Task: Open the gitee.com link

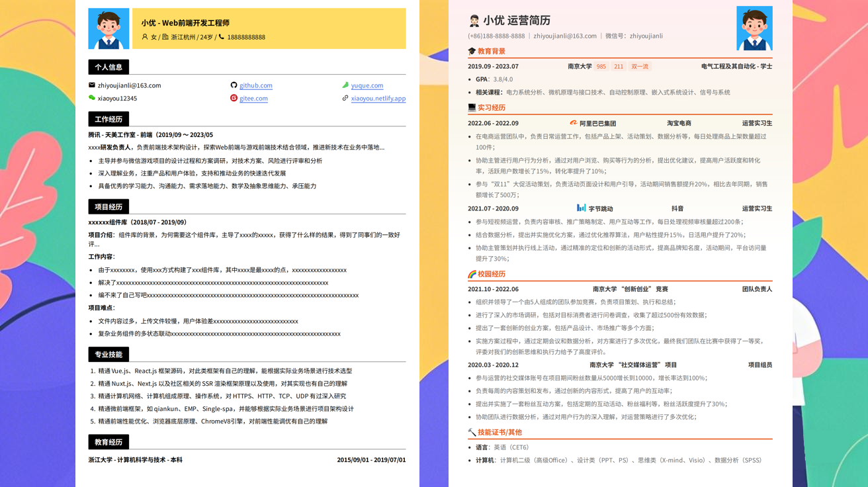Action: tap(253, 99)
